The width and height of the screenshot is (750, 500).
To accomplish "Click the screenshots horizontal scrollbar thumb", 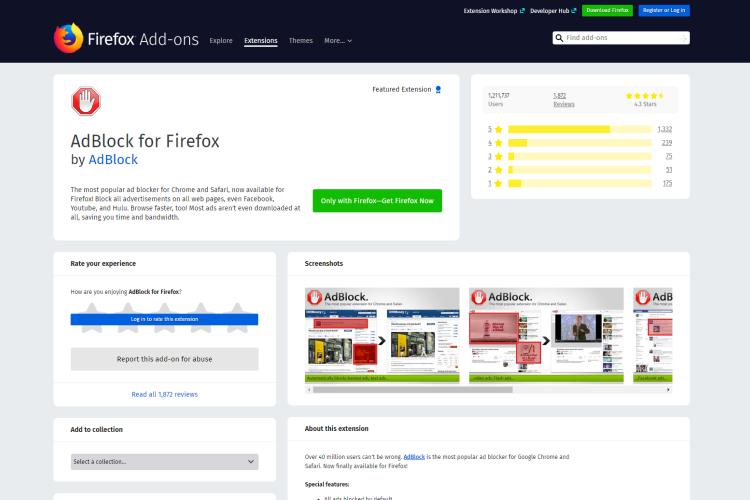I will coord(413,389).
